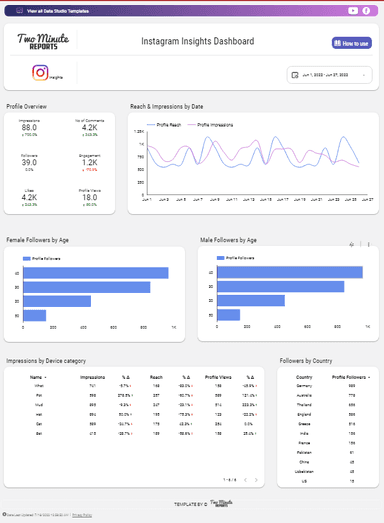This screenshot has width=384, height=523.
Task: Select the Pakistan row in country table
Action: point(328,453)
